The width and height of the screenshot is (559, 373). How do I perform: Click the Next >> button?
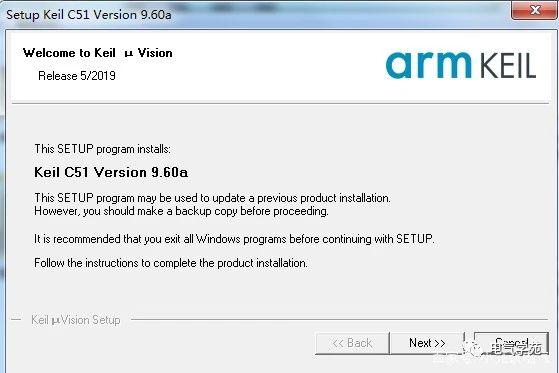click(427, 343)
